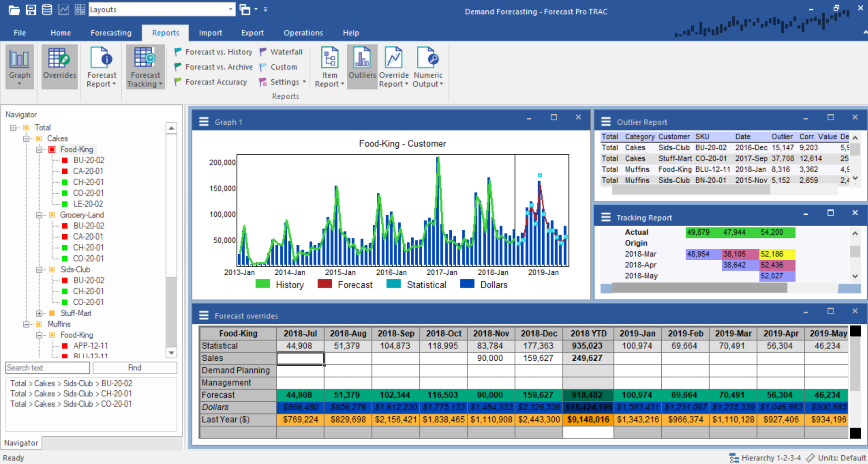Expand the Stuff-Mart node in the navigator
Viewport: 868px width, 464px height.
[40, 313]
